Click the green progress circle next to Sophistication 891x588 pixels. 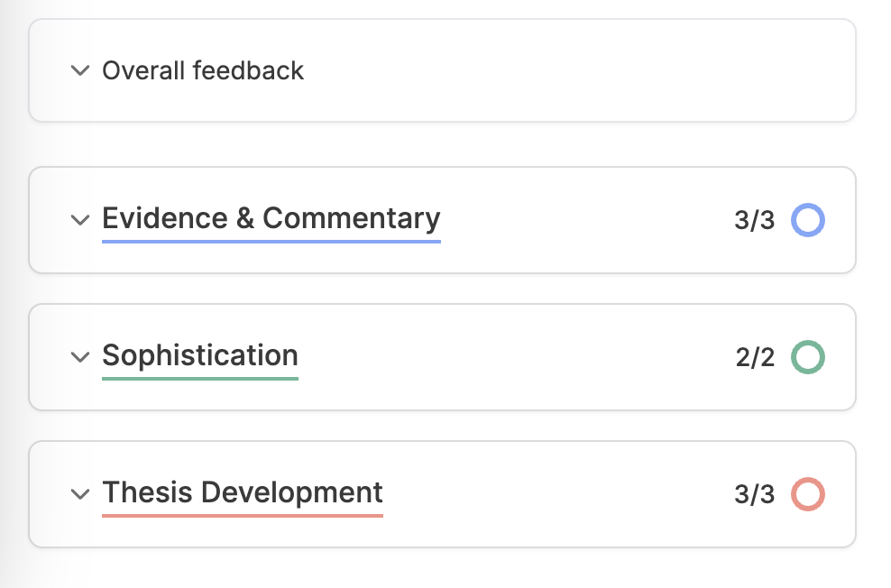(x=808, y=356)
